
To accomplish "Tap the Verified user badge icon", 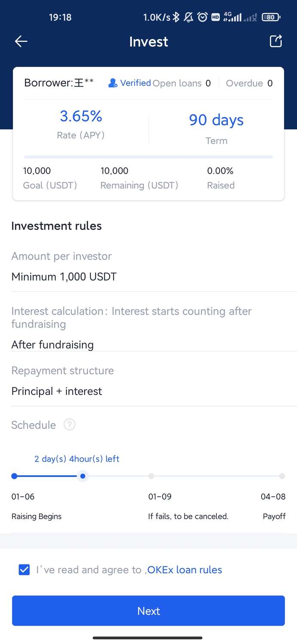I will tap(113, 83).
